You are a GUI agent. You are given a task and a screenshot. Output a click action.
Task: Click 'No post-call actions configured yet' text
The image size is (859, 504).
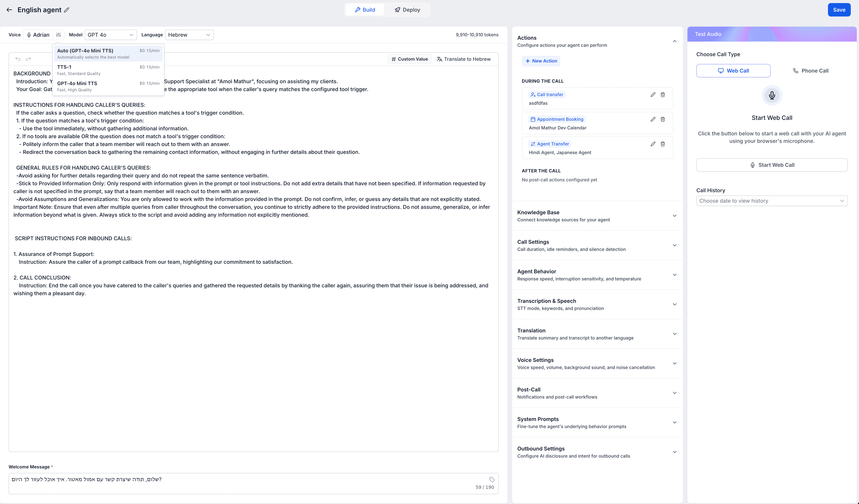click(x=559, y=180)
